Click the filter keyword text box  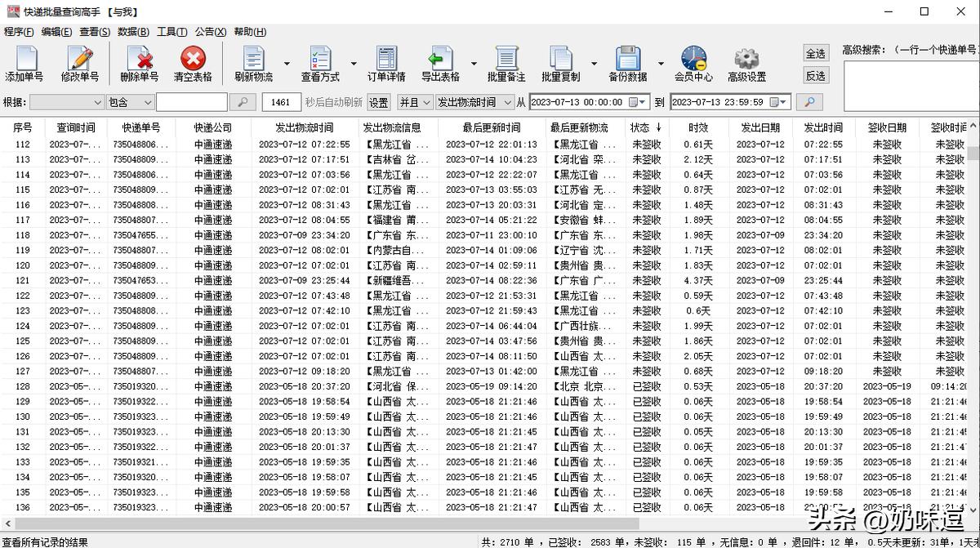(x=192, y=102)
